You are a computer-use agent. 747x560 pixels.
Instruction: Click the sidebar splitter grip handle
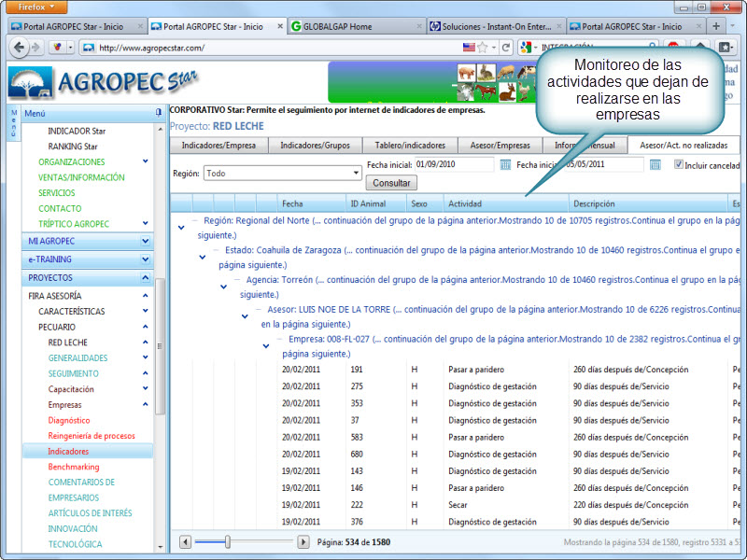[159, 346]
